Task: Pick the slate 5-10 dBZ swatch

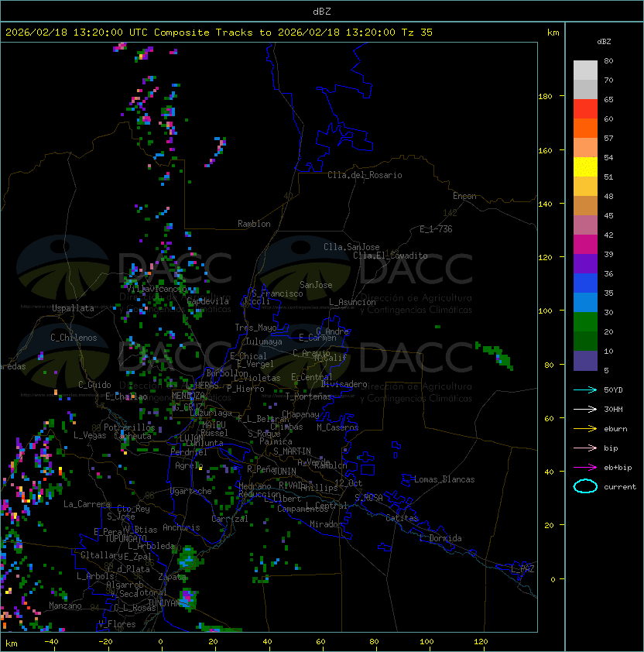Action: tap(585, 361)
